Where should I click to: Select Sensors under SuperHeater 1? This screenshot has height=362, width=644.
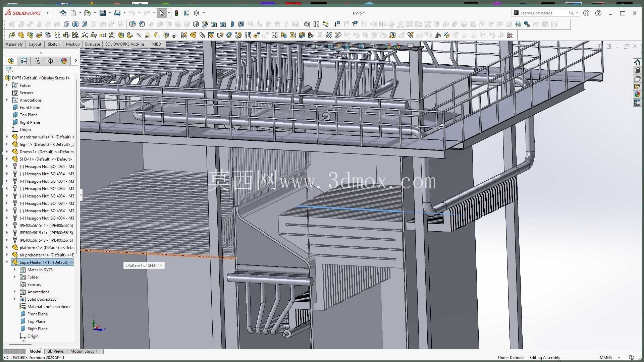point(34,284)
